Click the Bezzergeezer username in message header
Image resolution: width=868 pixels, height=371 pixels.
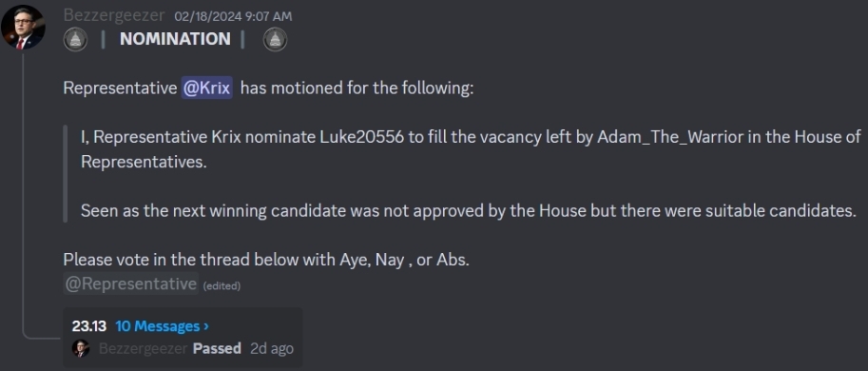tap(114, 15)
